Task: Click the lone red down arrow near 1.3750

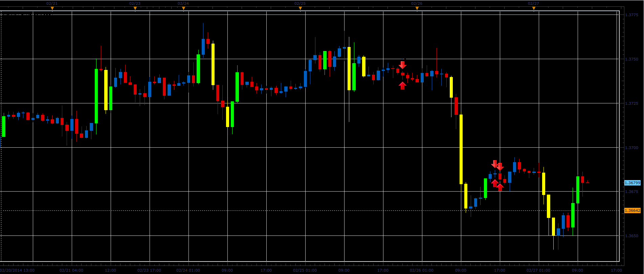Action: (x=402, y=65)
